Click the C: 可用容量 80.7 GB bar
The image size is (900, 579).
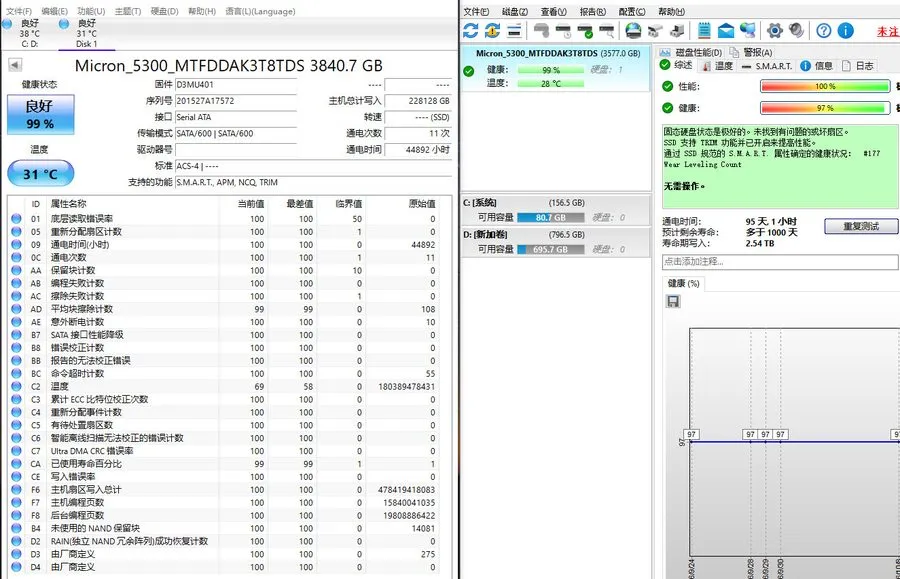point(550,217)
